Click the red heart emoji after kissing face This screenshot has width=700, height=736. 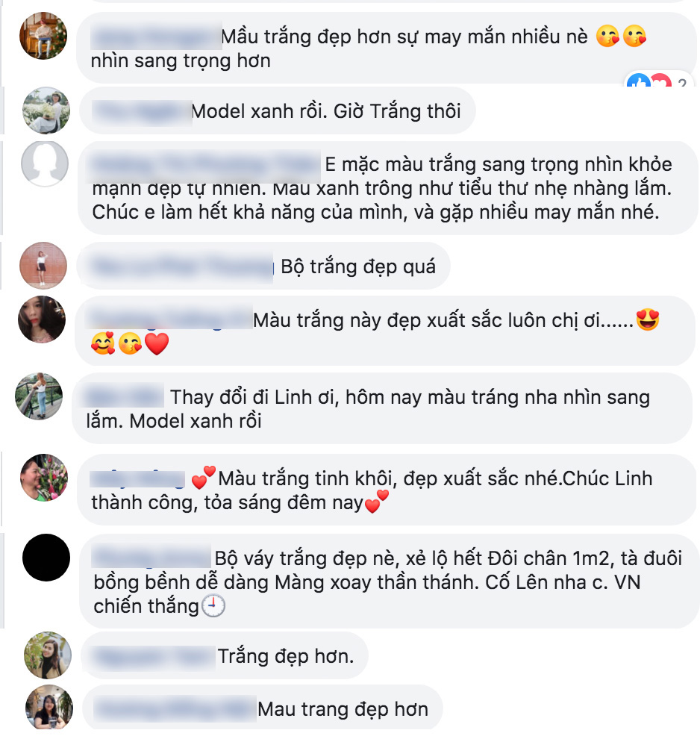(157, 344)
